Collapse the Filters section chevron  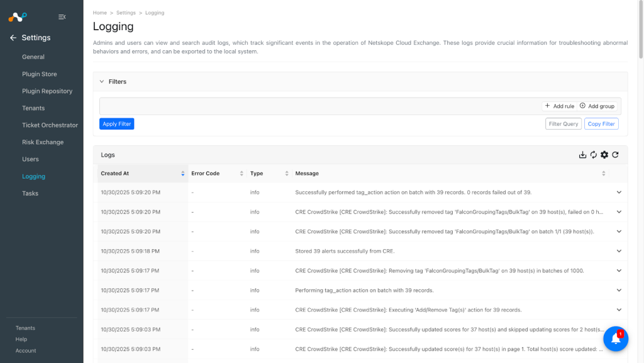[x=102, y=82]
